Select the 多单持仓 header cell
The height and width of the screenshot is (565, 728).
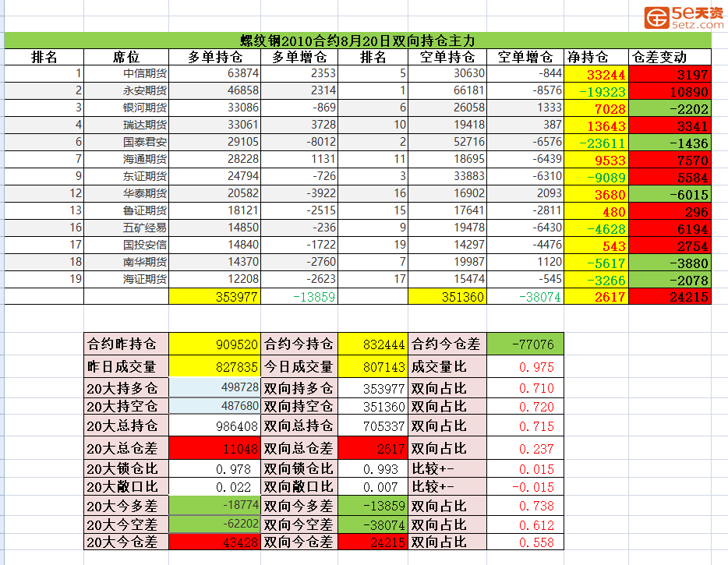coord(214,57)
